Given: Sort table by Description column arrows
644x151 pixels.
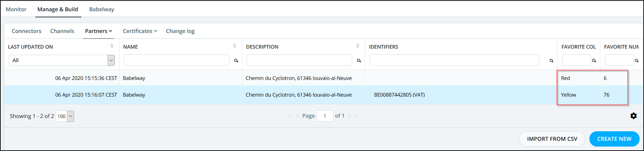Looking at the screenshot, I should (x=358, y=46).
